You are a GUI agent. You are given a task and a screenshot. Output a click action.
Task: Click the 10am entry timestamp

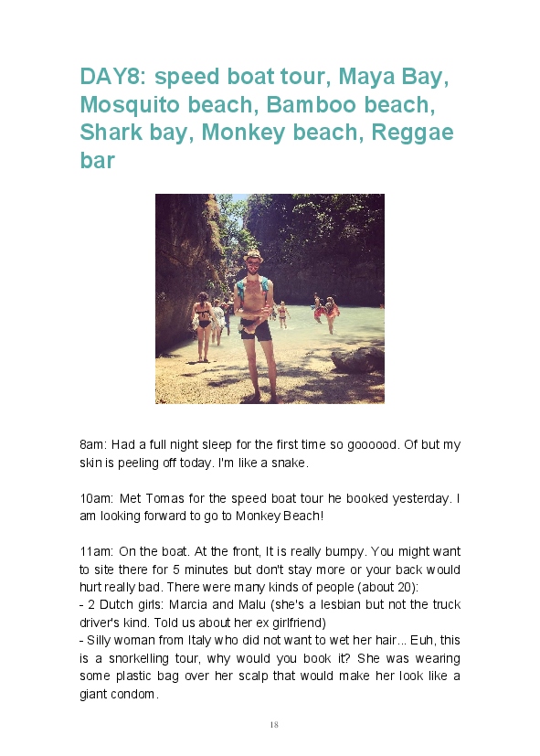tap(96, 498)
